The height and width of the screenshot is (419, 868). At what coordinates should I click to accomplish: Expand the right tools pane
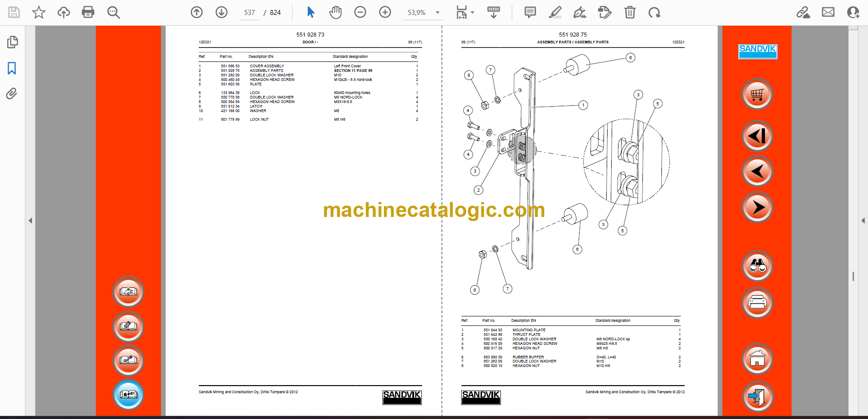[863, 221]
